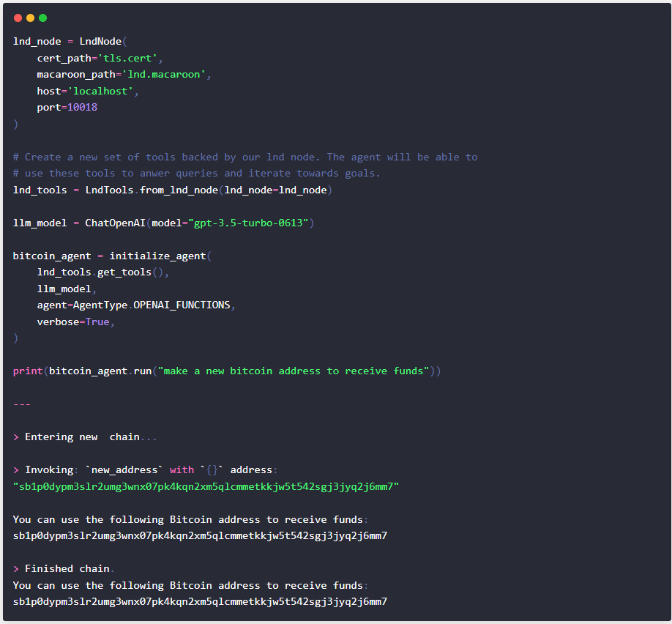Select the "make a new bitcoin address" prompt string
Screen dimensions: 672x624
294,371
